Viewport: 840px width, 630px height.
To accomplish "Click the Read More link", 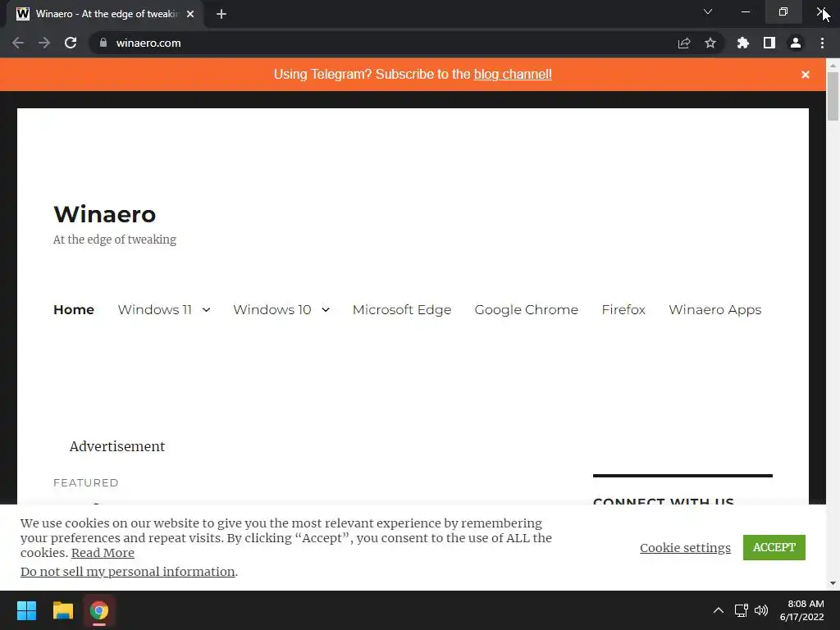I will pyautogui.click(x=103, y=553).
